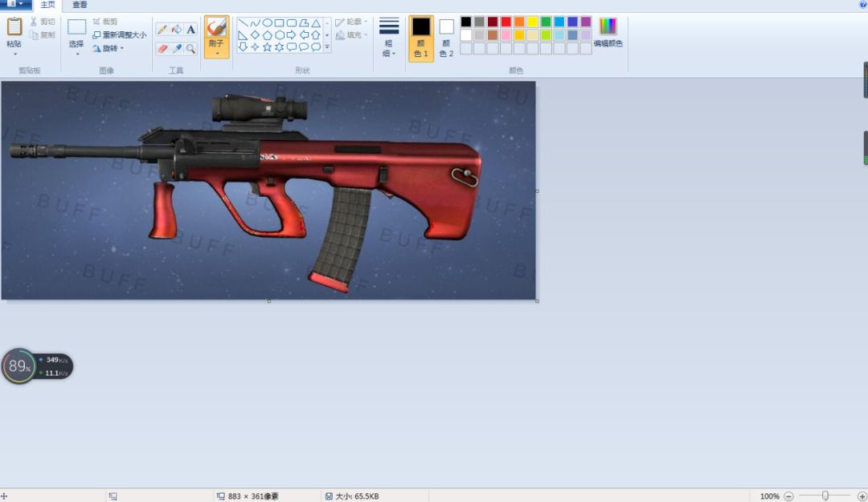
Task: Zoom out with the minus button
Action: tap(788, 496)
